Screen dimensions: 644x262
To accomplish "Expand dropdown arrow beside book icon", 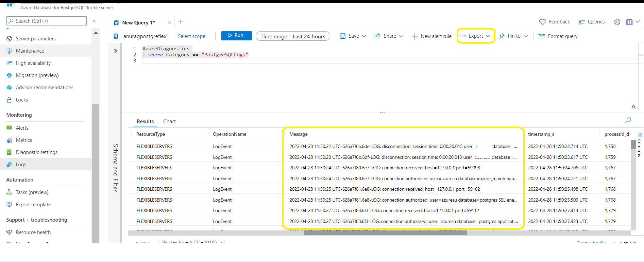I will tap(638, 22).
